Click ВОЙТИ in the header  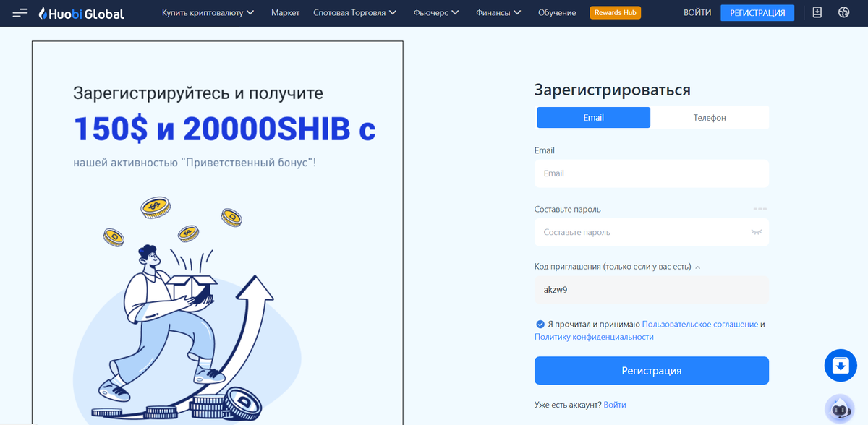(697, 13)
